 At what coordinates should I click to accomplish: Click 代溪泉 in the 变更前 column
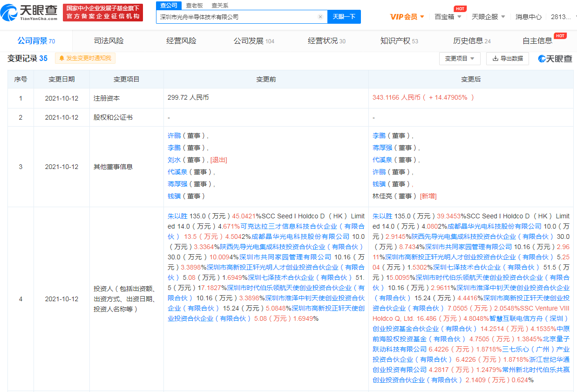[x=177, y=172]
